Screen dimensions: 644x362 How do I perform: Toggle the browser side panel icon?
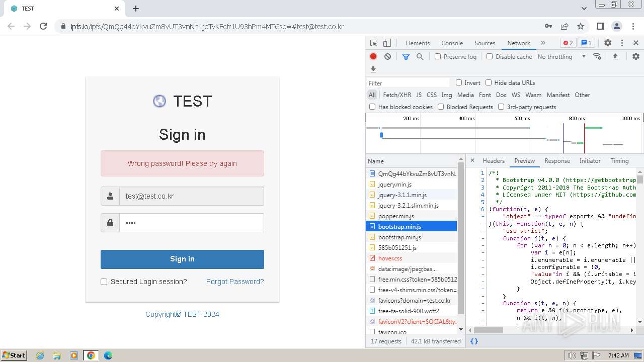(x=600, y=26)
